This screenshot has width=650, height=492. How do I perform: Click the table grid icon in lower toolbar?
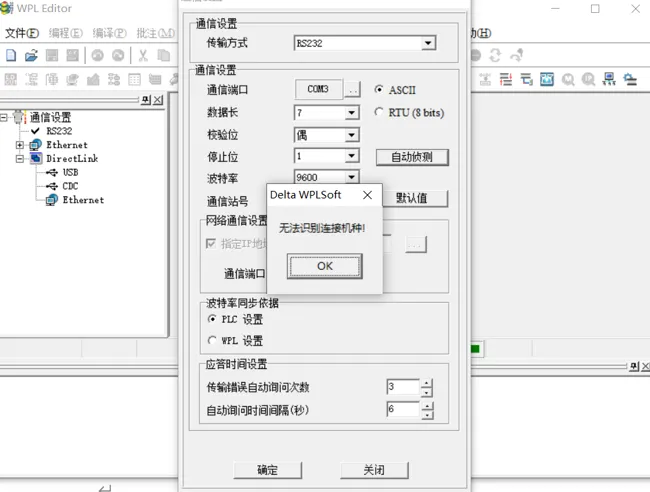click(x=134, y=79)
